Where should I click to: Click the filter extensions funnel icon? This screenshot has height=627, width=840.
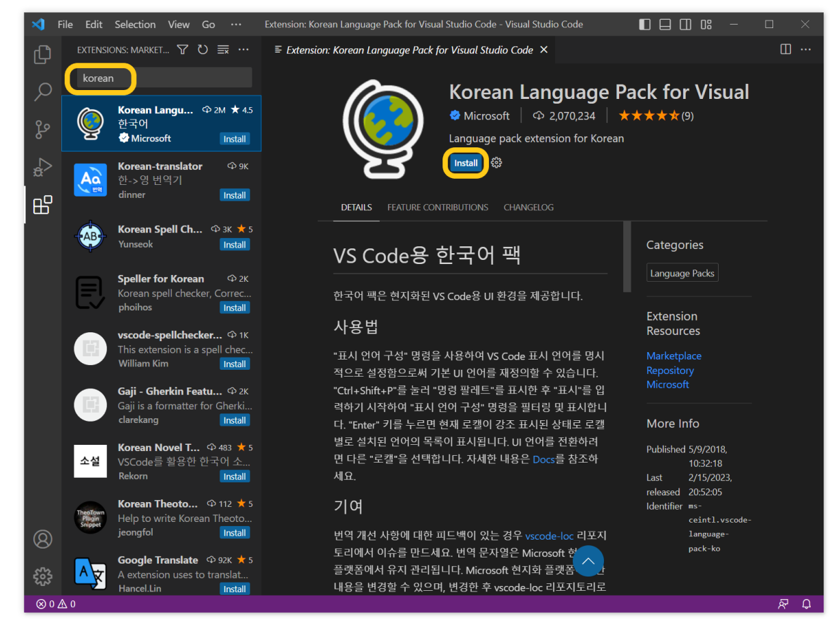pyautogui.click(x=182, y=50)
